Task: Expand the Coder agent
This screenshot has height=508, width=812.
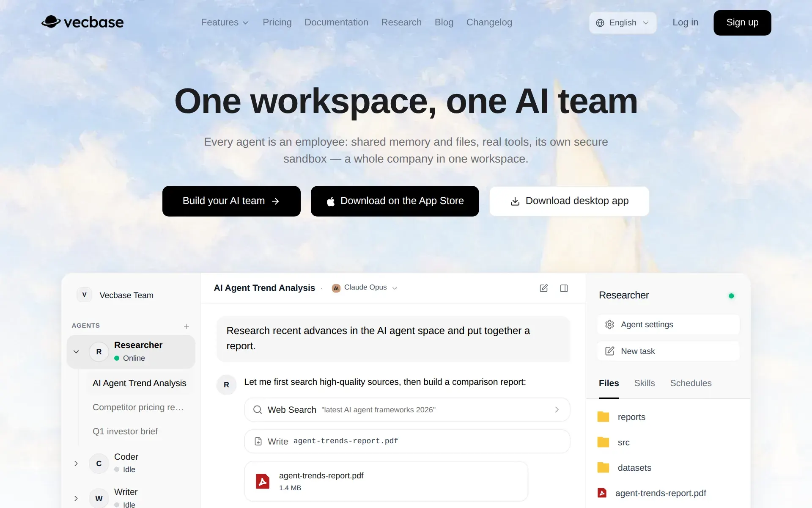Action: pos(76,464)
